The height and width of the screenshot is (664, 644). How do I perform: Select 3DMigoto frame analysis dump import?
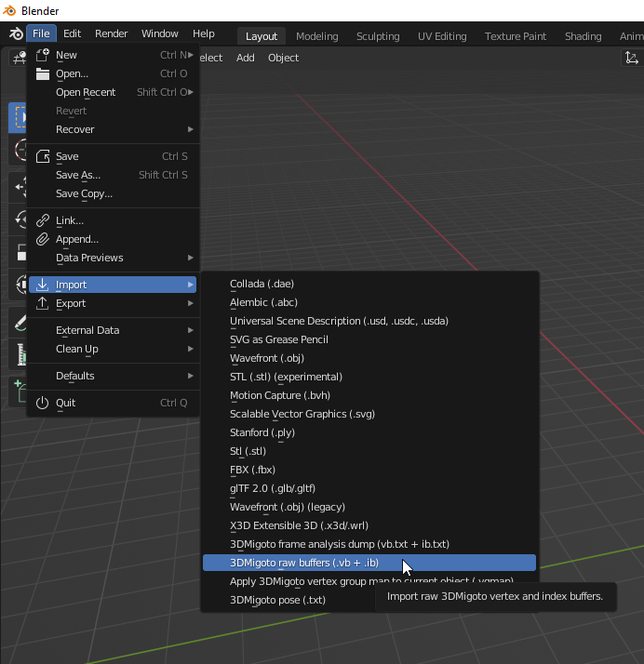(x=369, y=544)
